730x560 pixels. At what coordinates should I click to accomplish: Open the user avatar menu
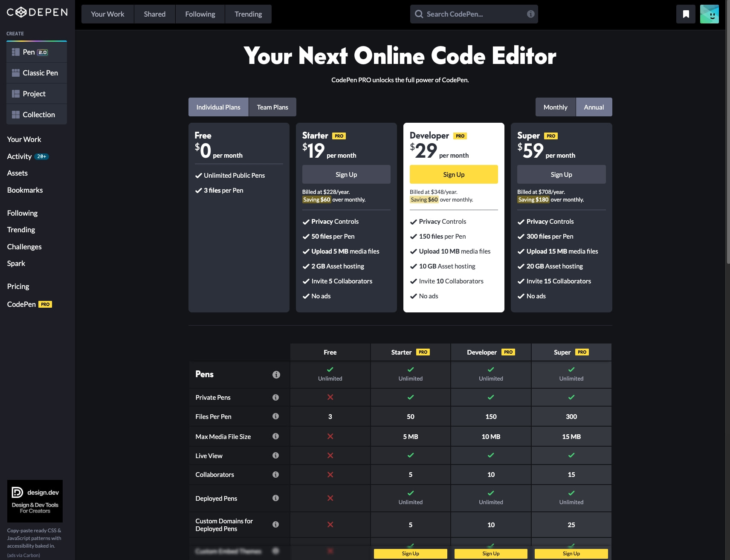coord(710,14)
